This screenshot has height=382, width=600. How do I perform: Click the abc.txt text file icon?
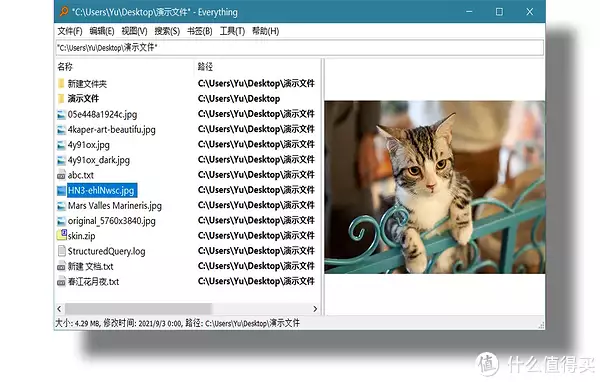pyautogui.click(x=61, y=175)
